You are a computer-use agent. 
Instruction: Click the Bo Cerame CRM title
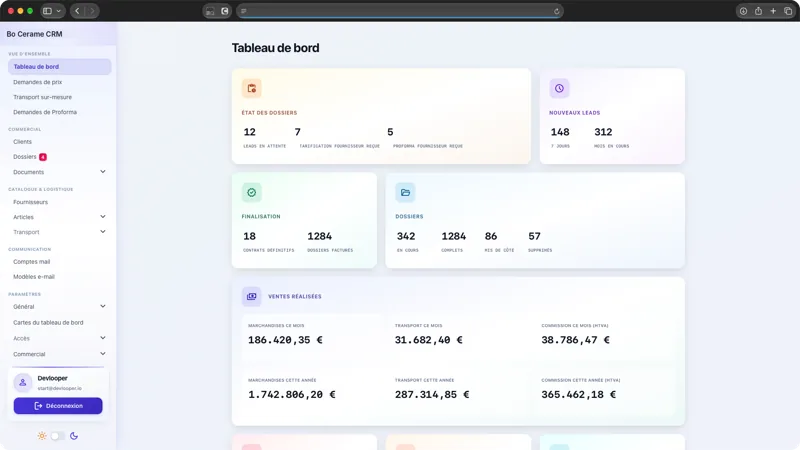pyautogui.click(x=34, y=34)
